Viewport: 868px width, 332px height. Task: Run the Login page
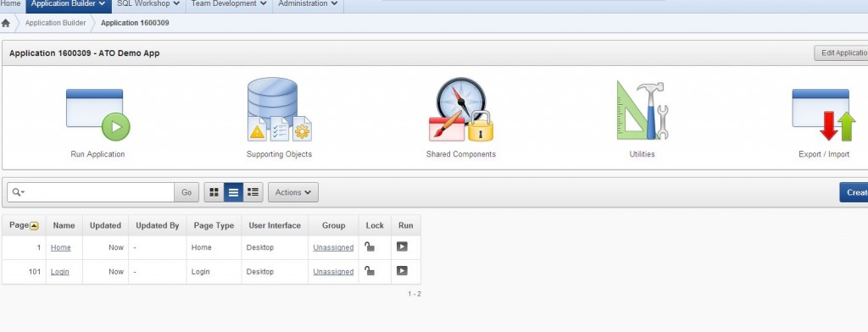click(403, 270)
